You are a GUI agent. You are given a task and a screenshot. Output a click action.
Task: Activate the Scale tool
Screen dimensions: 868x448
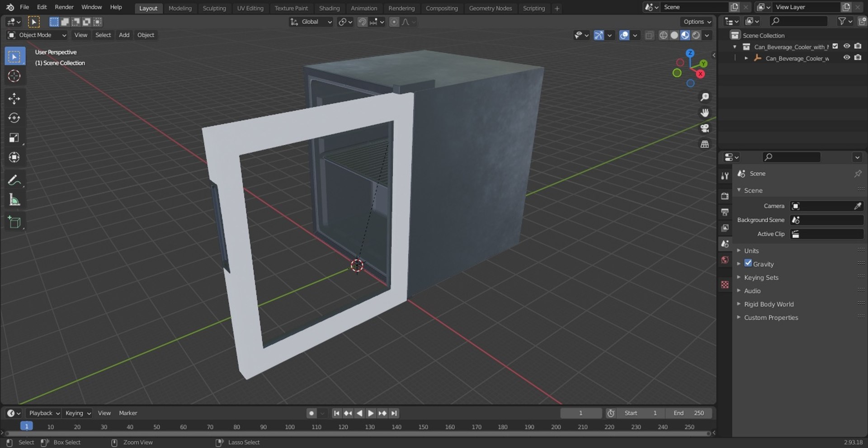coord(14,137)
